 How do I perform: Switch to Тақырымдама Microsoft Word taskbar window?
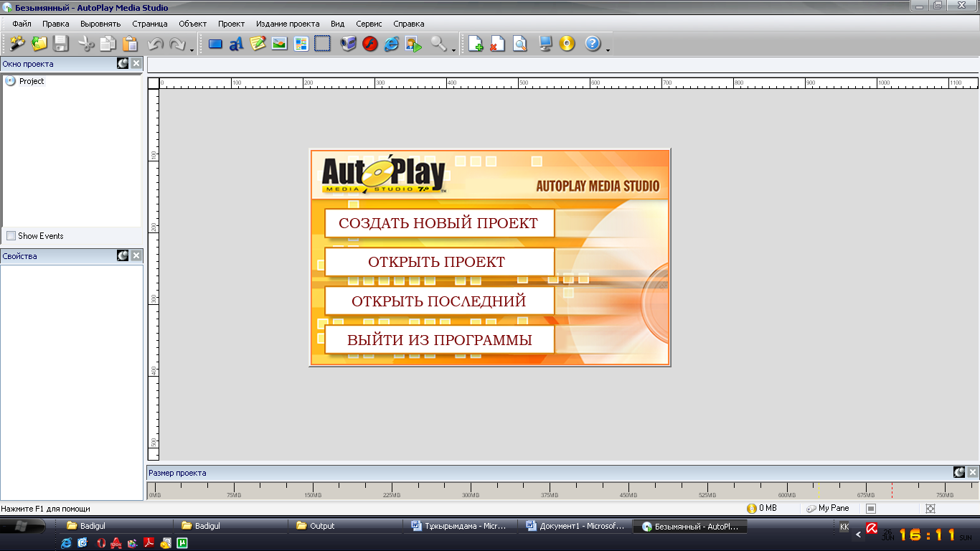460,526
